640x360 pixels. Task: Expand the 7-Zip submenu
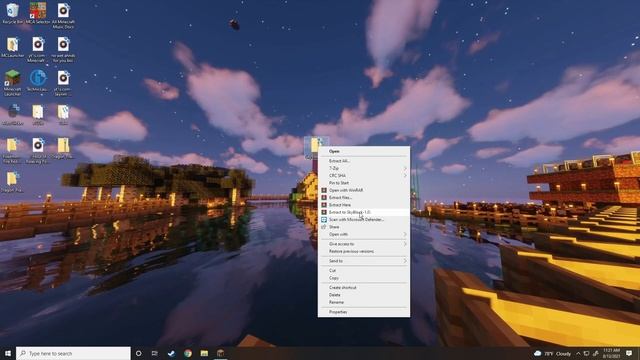pos(364,168)
